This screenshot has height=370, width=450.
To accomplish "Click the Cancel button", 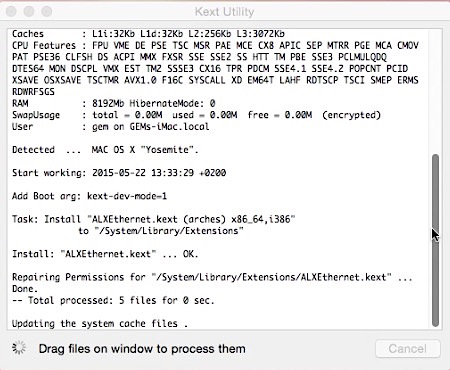I will 407,349.
